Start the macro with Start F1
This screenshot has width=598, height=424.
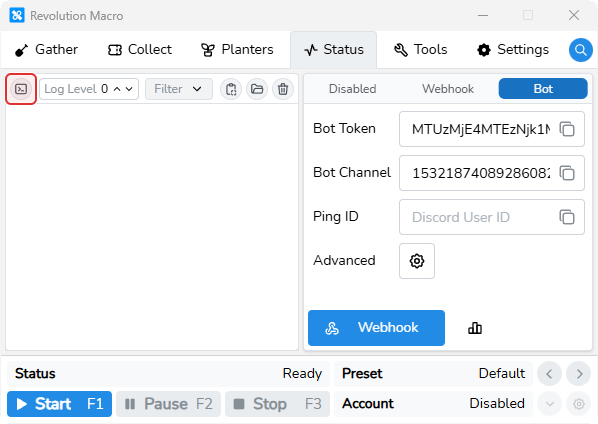tap(59, 404)
